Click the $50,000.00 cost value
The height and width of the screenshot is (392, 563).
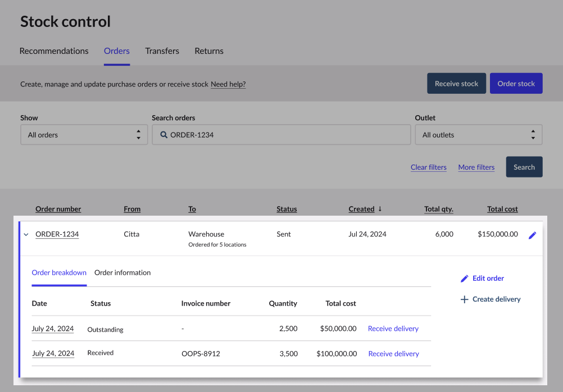point(338,329)
